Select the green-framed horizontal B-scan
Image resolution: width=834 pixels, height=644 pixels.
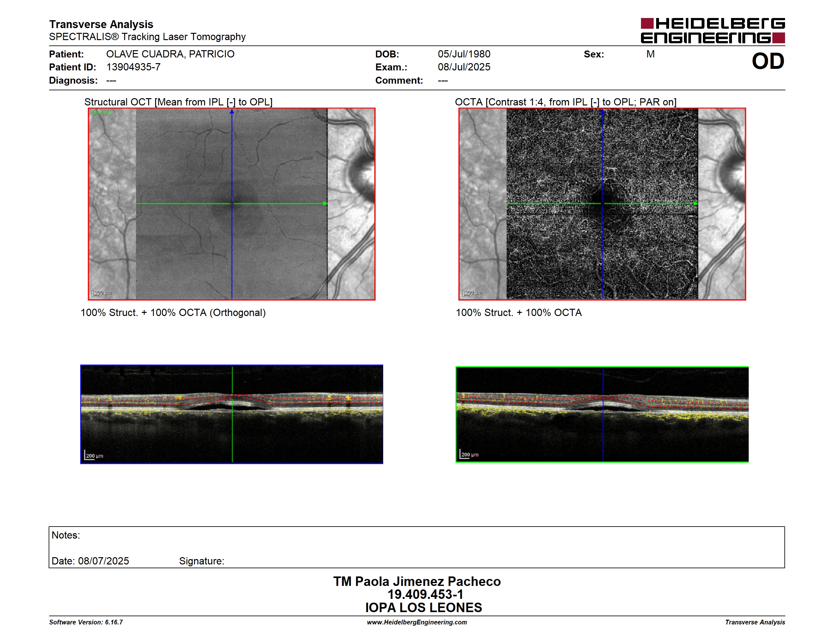pos(602,414)
